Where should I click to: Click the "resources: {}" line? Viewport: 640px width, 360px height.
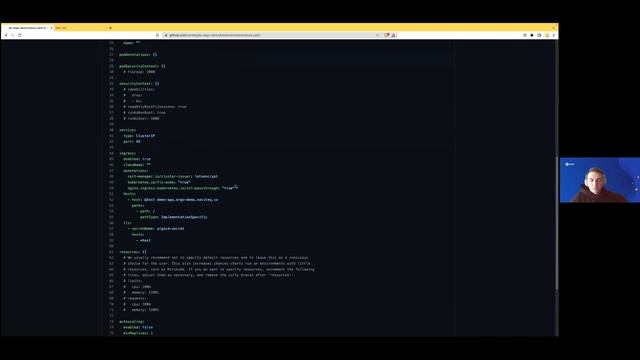pyautogui.click(x=133, y=252)
